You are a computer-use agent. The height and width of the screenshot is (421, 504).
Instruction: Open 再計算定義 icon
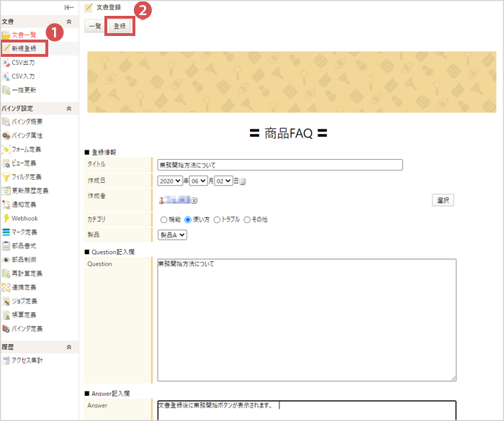6,273
